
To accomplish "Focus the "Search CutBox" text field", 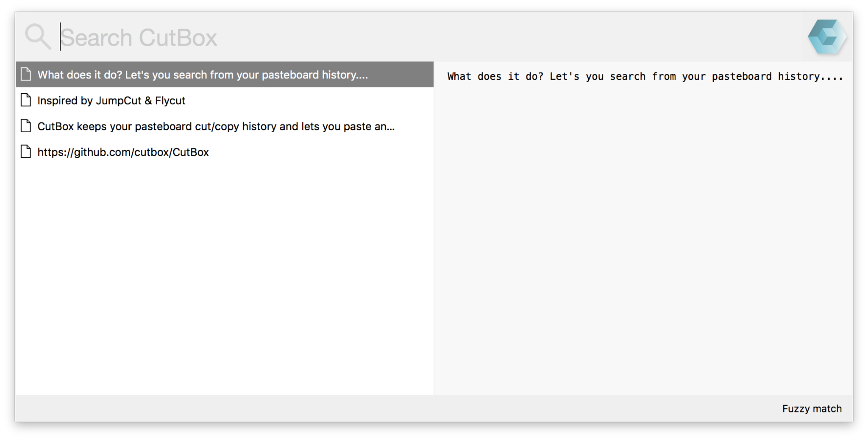I will coord(428,37).
